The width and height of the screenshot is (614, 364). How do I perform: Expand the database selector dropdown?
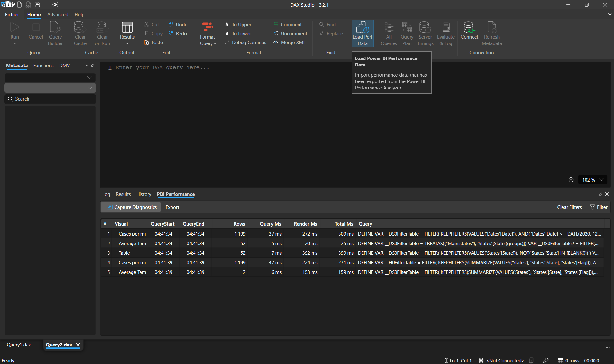[x=50, y=77]
